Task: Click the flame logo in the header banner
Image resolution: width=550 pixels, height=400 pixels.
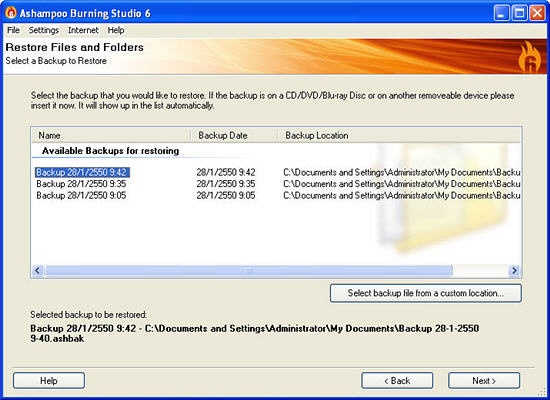Action: coord(530,57)
